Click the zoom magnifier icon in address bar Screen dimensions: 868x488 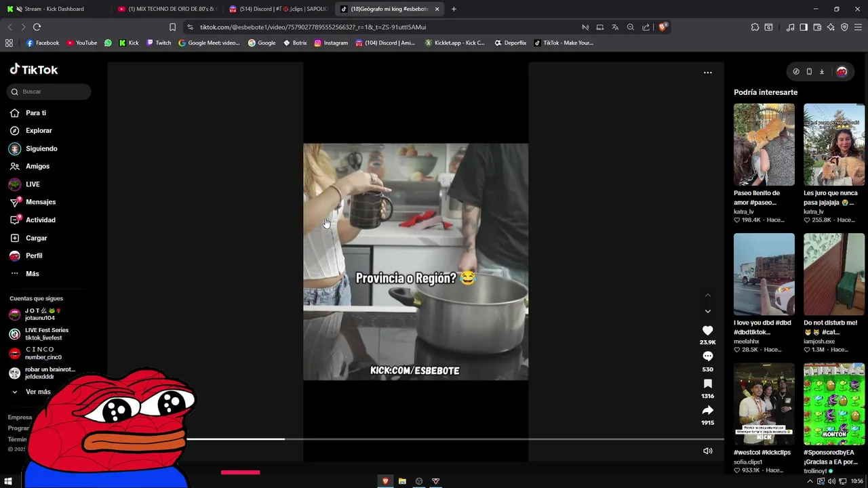(x=631, y=27)
